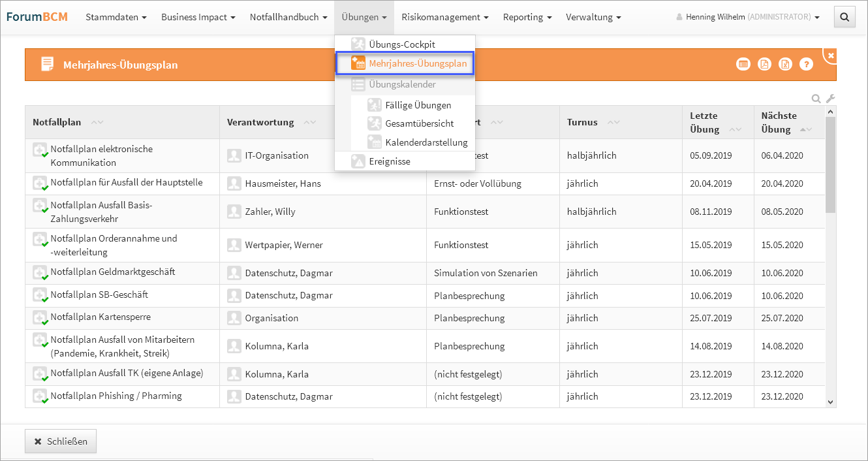
Task: Click the wrench table settings icon
Action: (830, 99)
